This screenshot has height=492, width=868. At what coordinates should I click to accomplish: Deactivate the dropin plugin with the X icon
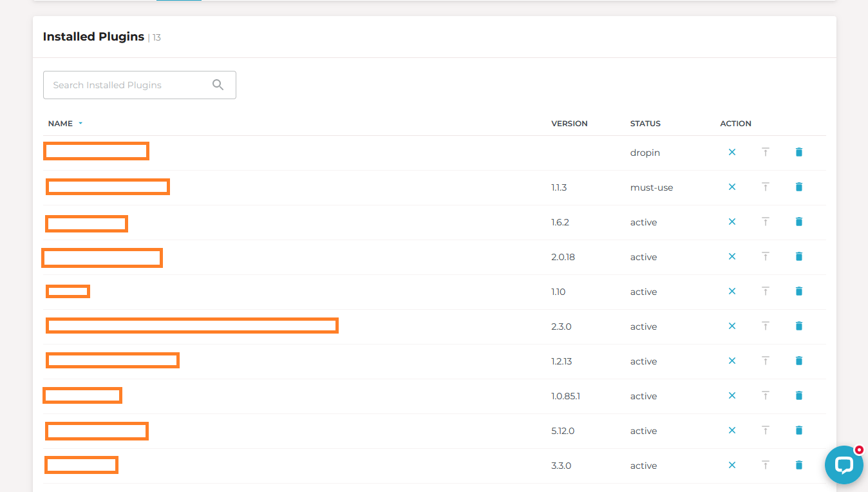click(x=731, y=152)
